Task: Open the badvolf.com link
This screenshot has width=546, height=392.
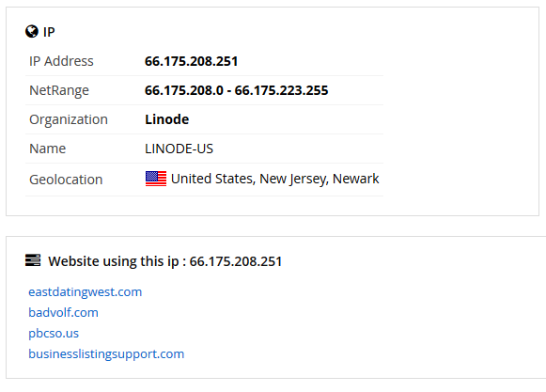Action: pyautogui.click(x=63, y=312)
